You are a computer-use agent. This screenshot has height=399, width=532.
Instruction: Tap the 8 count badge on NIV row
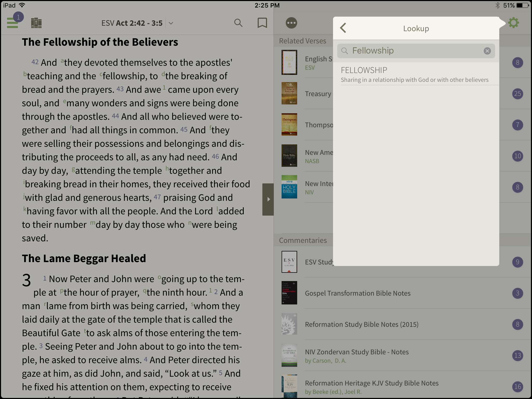517,187
